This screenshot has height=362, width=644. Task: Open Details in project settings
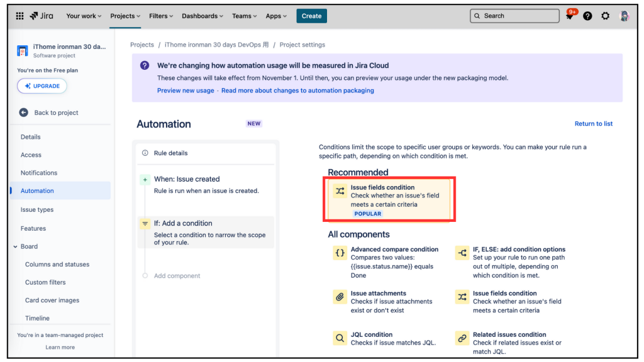pos(60,137)
